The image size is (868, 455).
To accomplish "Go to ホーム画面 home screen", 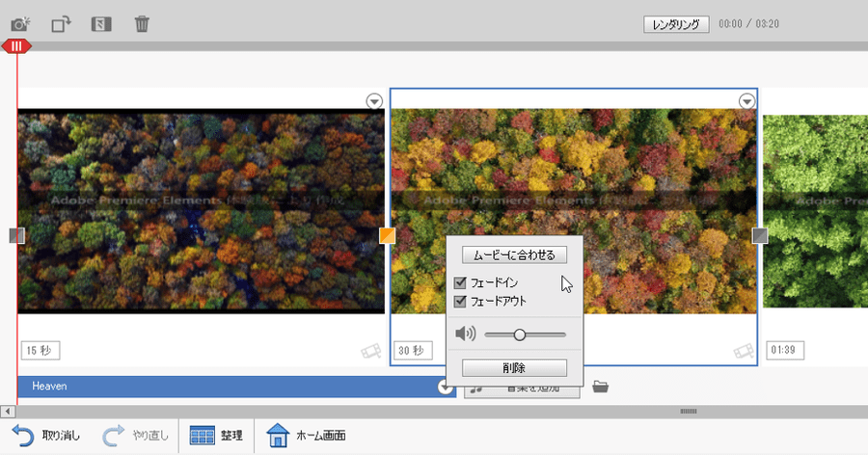I will 306,436.
